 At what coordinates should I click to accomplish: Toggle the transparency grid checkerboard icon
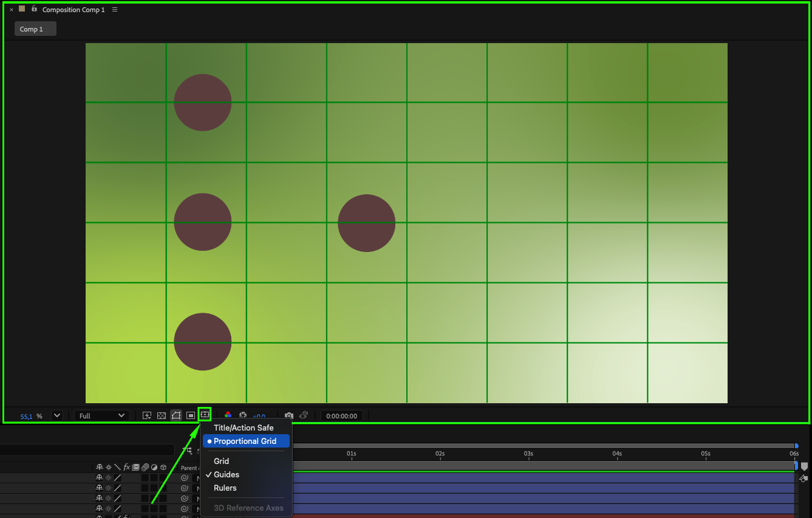[162, 415]
